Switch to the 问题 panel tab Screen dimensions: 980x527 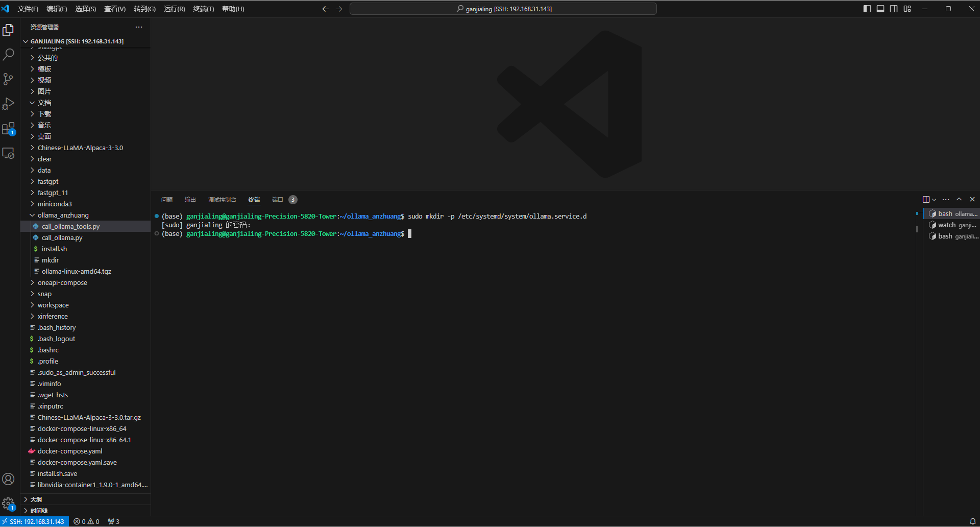167,200
